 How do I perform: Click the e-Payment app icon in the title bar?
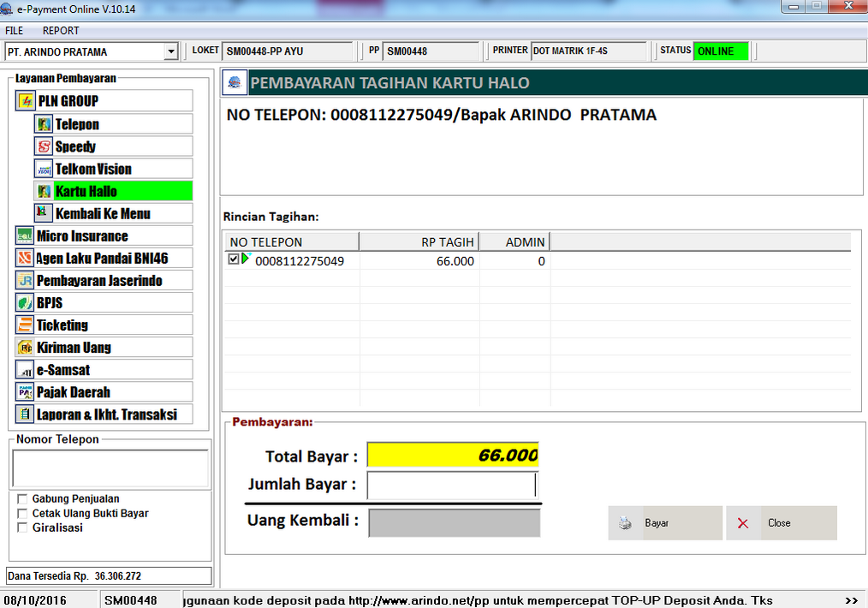[x=6, y=9]
